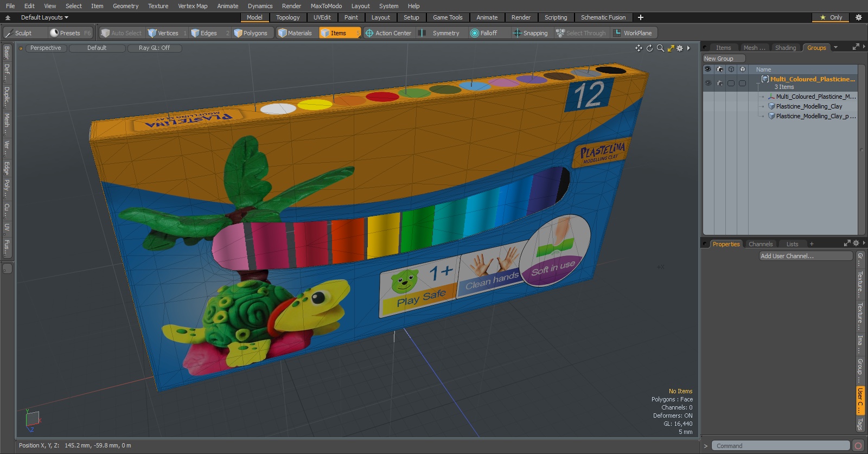
Task: Add a new layout tab with plus
Action: (641, 17)
